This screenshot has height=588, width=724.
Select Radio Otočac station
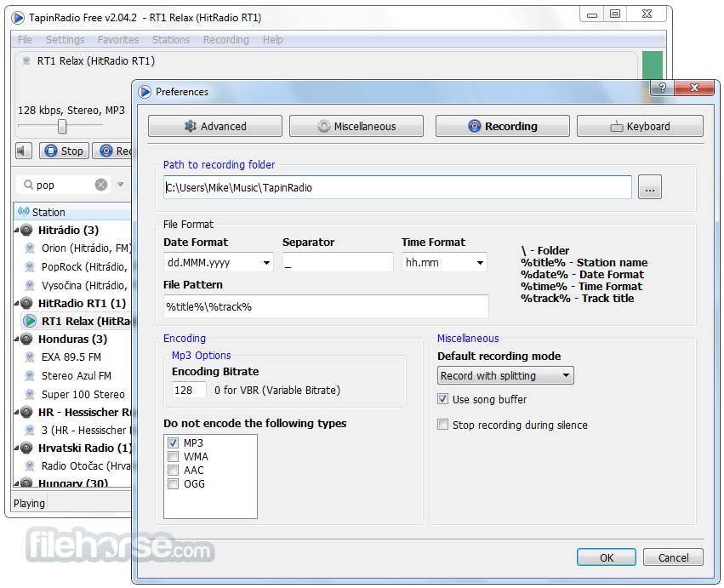[85, 465]
